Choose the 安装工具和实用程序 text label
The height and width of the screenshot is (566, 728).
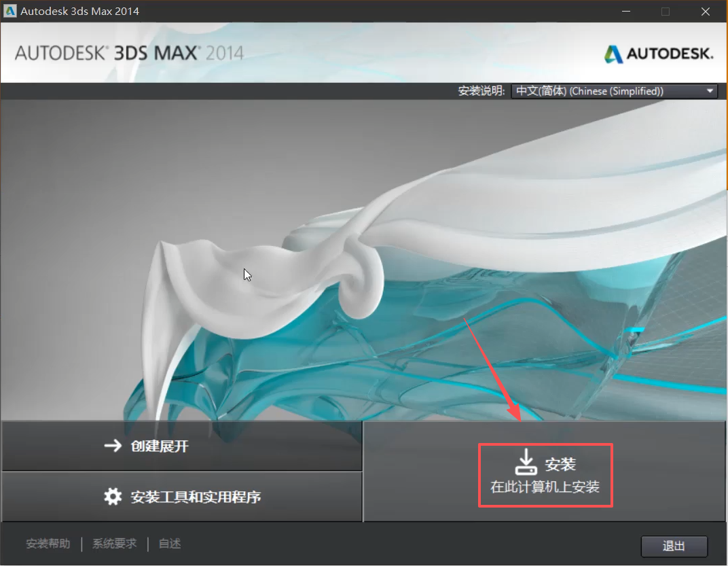tap(196, 497)
